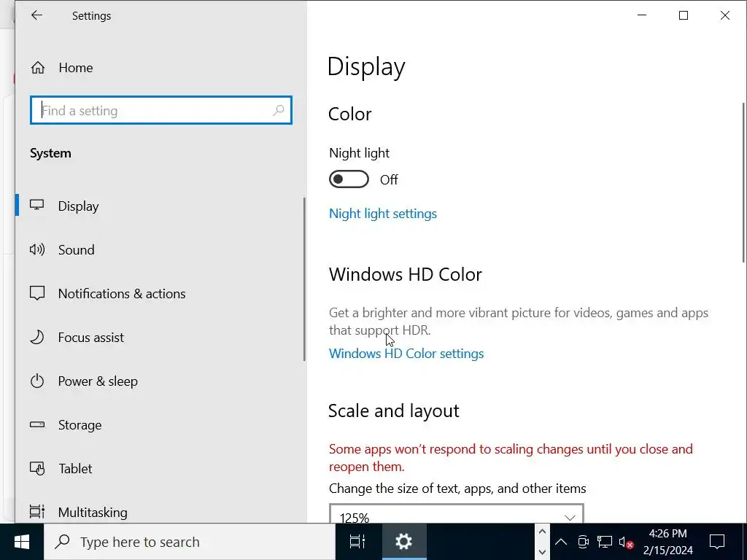747x560 pixels.
Task: Click the Off label next to Night light
Action: [x=389, y=179]
